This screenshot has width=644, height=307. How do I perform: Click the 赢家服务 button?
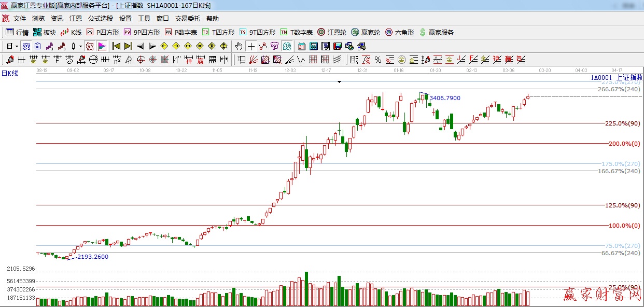[436, 32]
